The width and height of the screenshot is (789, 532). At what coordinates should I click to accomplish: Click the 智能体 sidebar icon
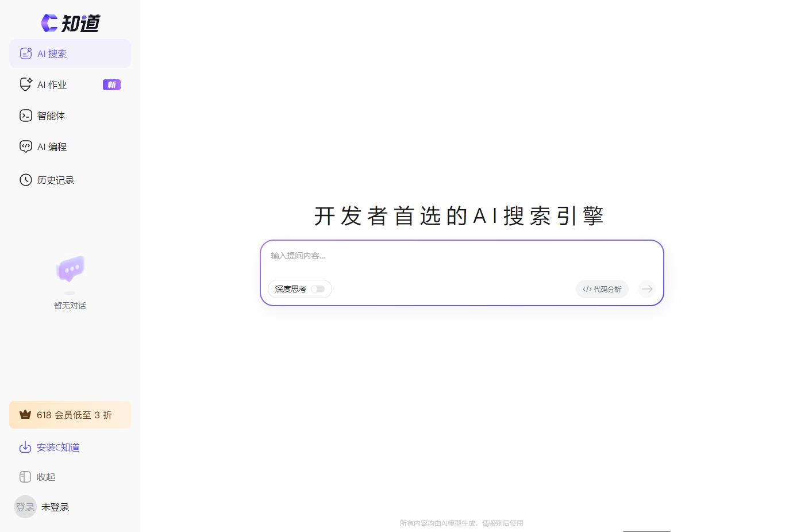tap(25, 115)
